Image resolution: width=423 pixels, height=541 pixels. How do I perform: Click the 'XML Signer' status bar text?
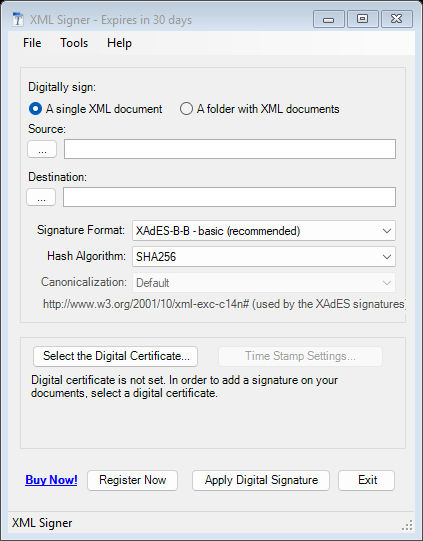42,523
